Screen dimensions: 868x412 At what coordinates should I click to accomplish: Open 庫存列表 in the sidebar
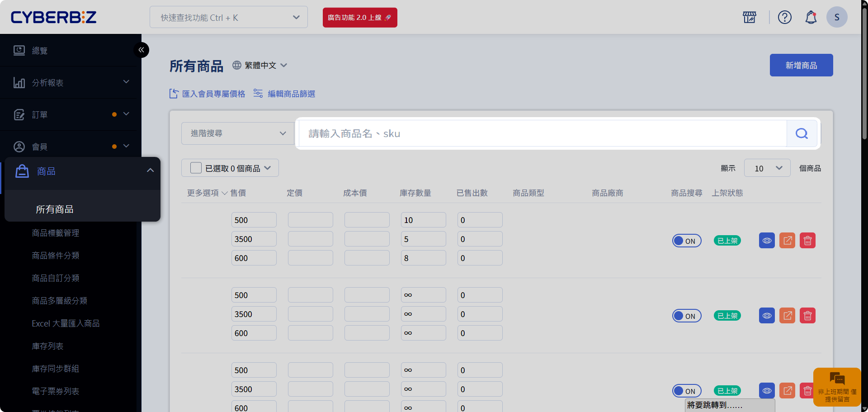click(x=47, y=346)
